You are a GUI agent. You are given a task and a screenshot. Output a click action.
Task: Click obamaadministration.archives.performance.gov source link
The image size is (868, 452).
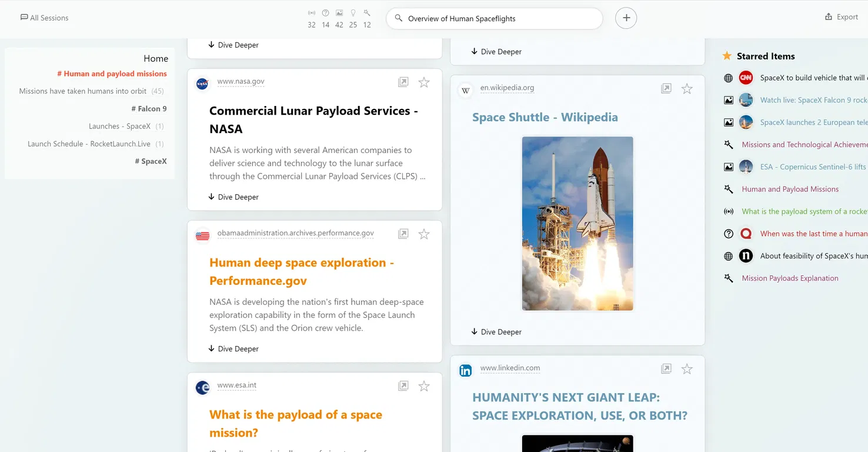coord(296,233)
